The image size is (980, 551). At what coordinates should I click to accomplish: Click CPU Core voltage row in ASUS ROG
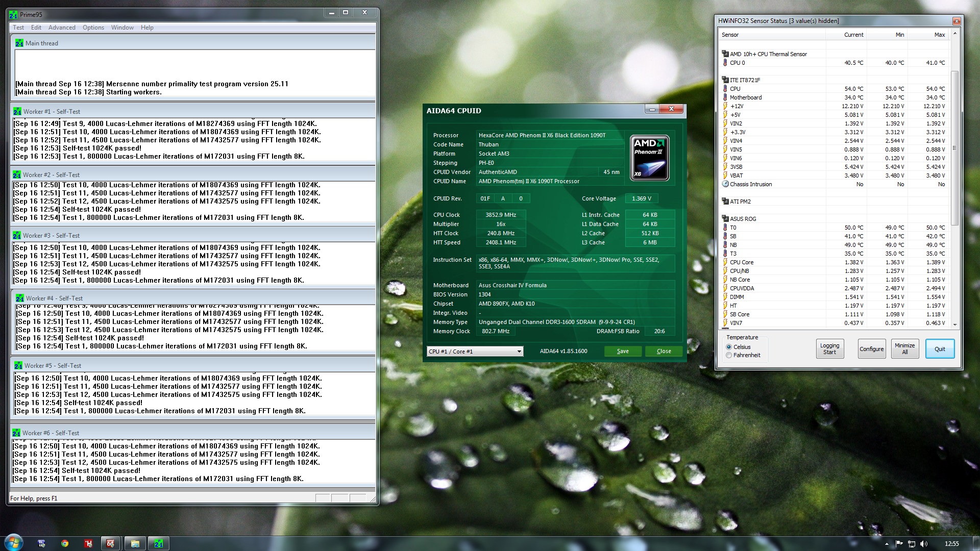point(834,262)
